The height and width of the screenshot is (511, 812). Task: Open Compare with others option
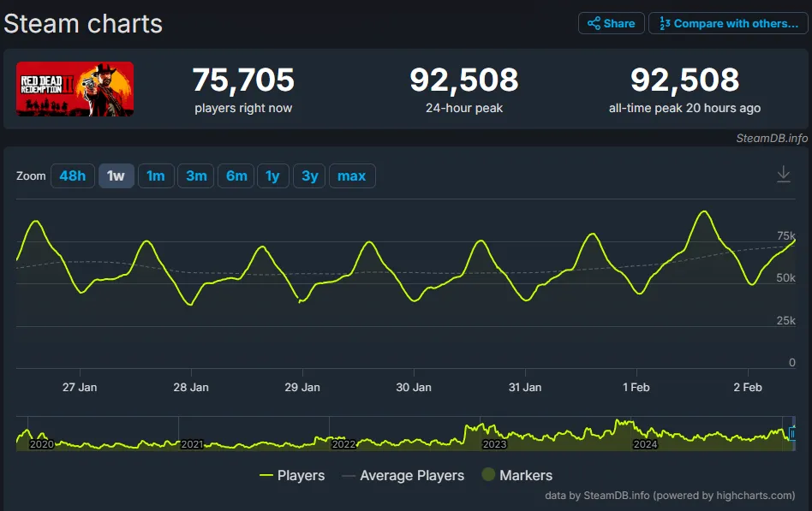click(x=728, y=23)
